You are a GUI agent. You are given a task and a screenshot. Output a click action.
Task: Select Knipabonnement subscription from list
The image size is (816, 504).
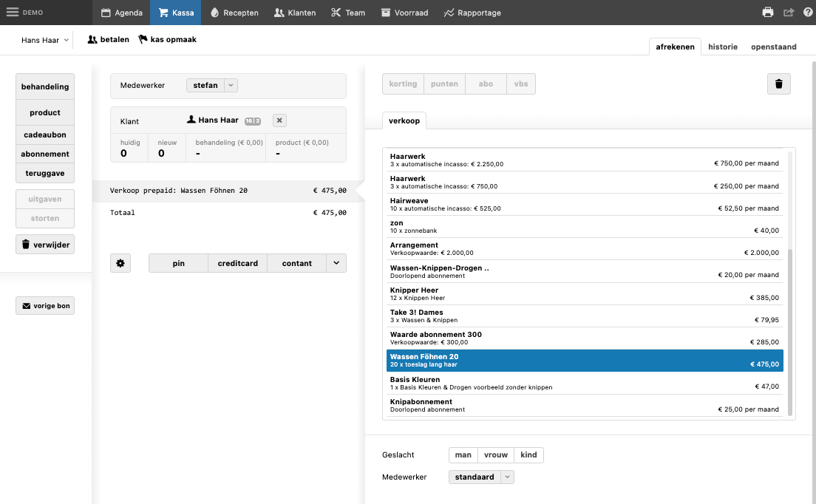[584, 406]
